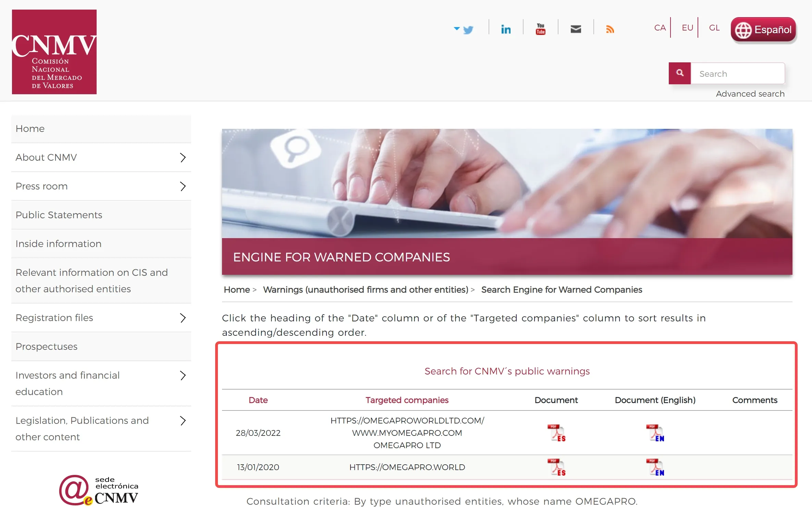Expand the Press room submenu chevron

click(183, 186)
